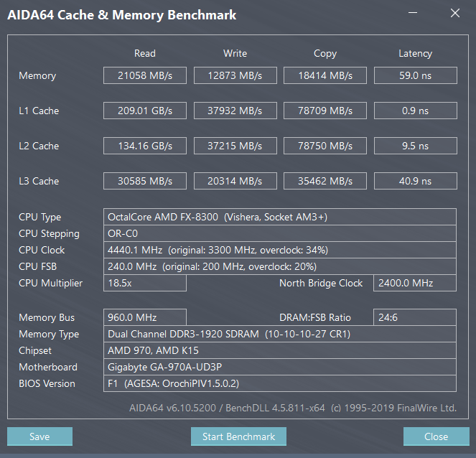Select the Memory Write value box
This screenshot has width=476, height=458.
click(x=235, y=75)
